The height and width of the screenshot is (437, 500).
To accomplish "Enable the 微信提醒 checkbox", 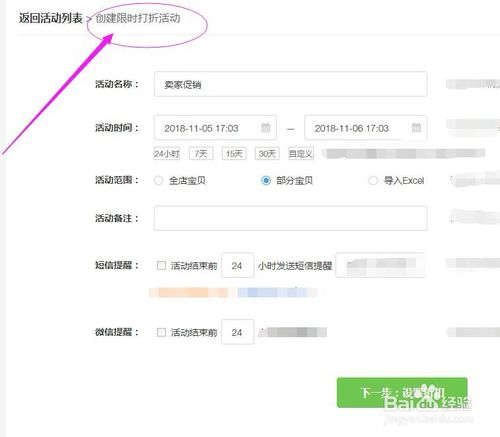I will pyautogui.click(x=161, y=332).
